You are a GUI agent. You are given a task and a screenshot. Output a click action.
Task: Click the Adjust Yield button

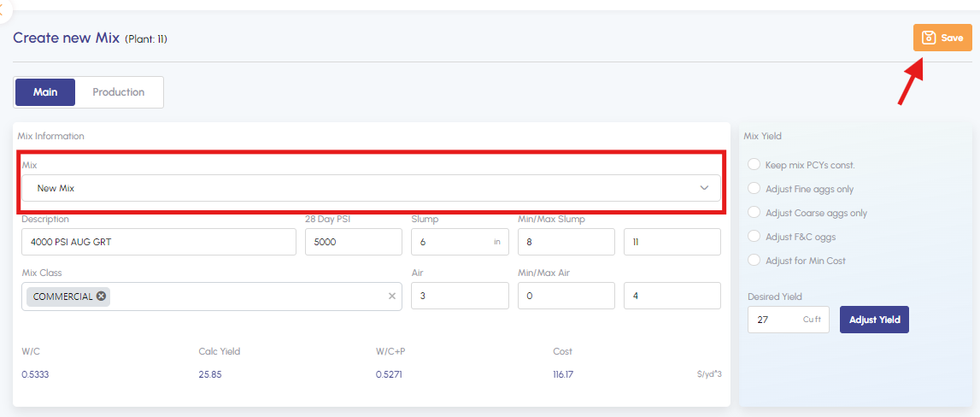tap(874, 320)
